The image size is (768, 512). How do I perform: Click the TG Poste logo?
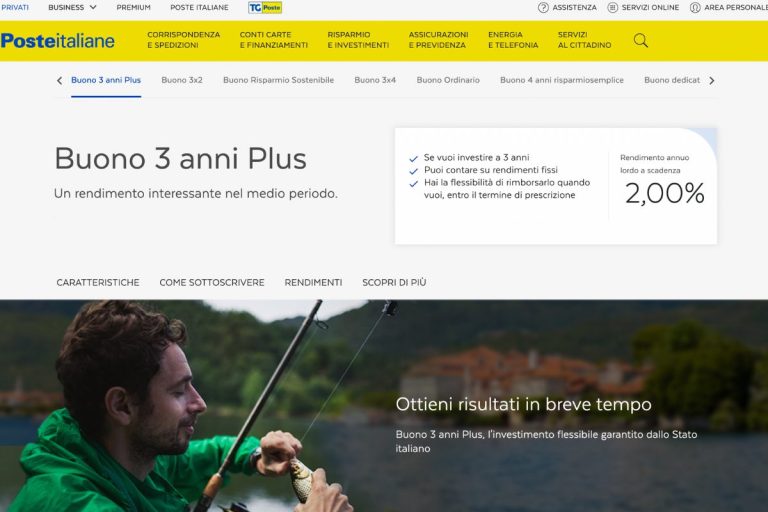pyautogui.click(x=265, y=7)
